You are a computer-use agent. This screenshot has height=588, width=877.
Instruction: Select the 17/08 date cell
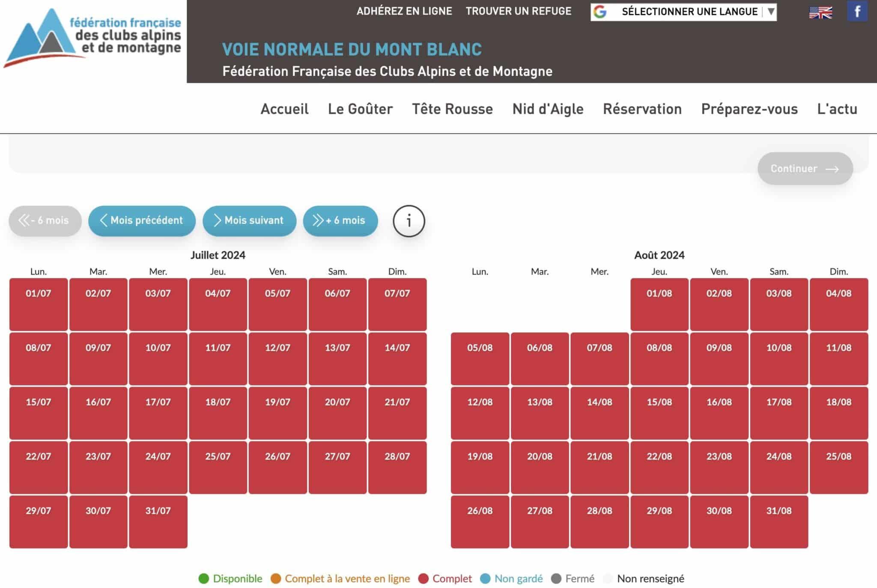click(779, 413)
